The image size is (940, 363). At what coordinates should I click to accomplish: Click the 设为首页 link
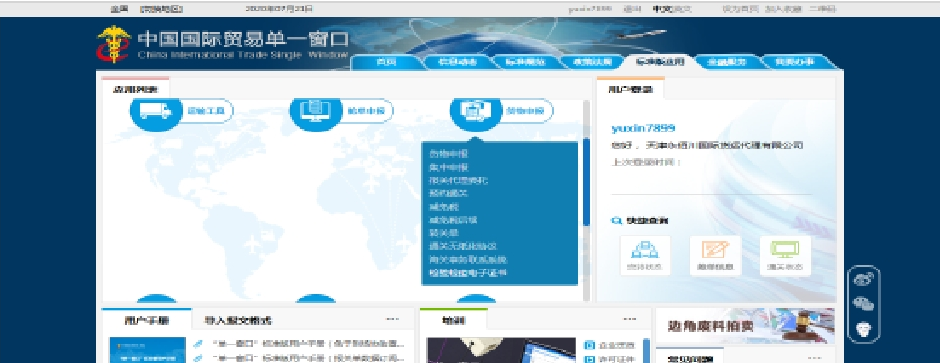[740, 9]
